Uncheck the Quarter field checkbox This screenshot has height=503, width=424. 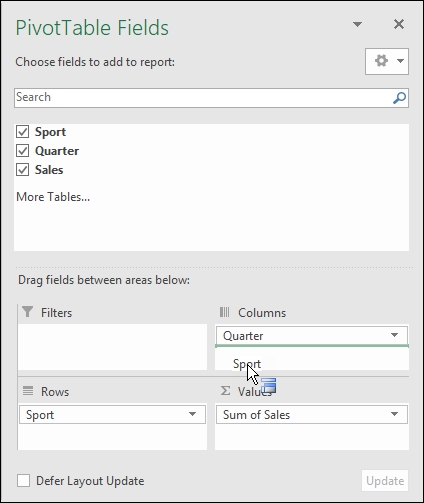coord(23,151)
